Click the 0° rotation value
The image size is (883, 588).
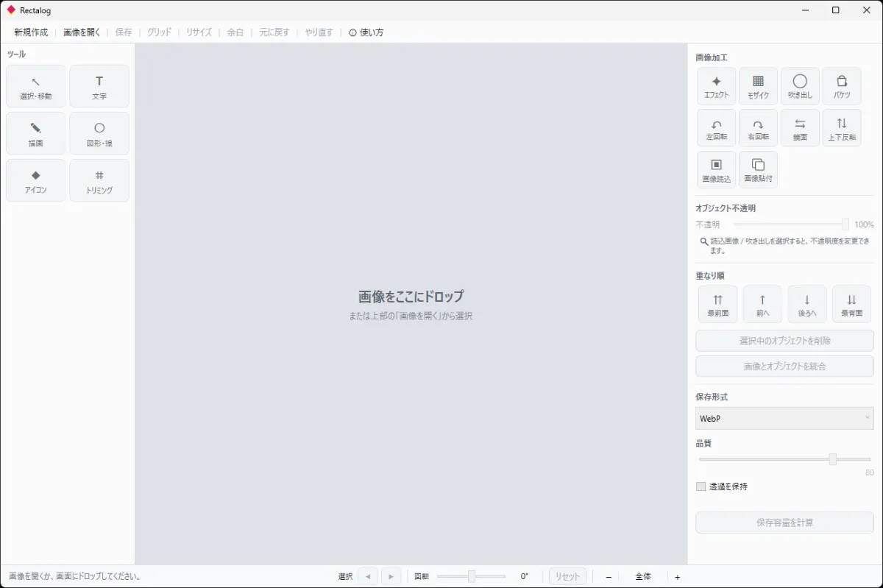pos(525,576)
